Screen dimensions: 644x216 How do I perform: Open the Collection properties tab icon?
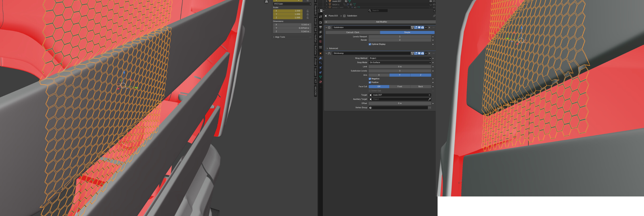coord(321,47)
